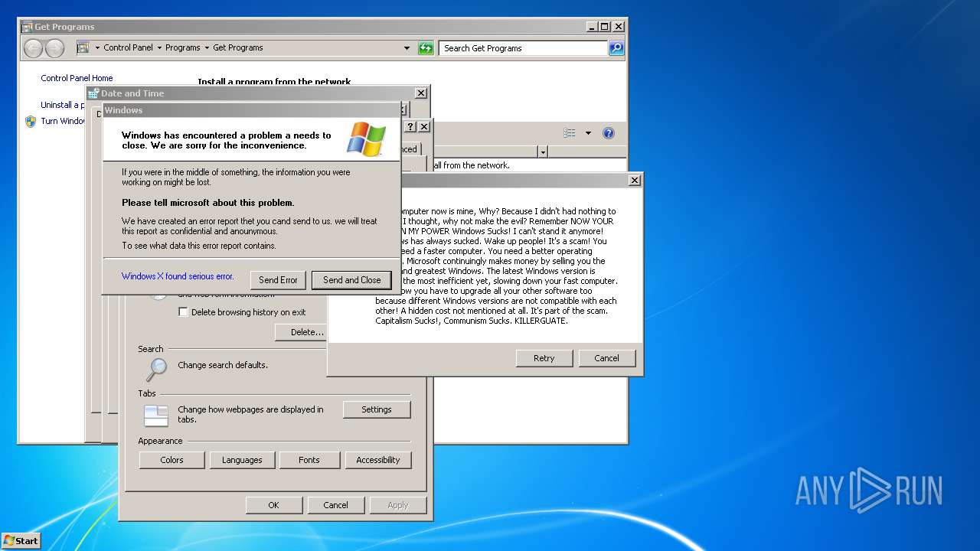This screenshot has height=551, width=980.
Task: Click the Forward arrow in Get Programs
Action: point(54,48)
